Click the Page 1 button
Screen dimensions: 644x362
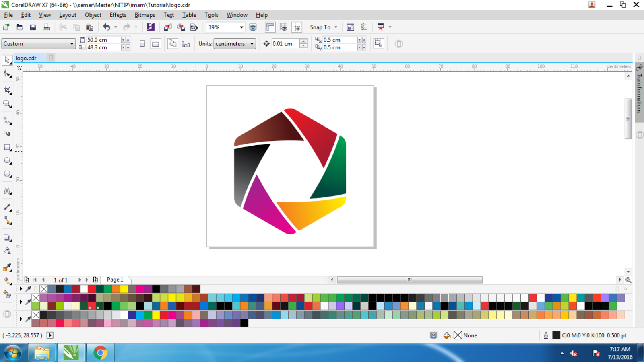(x=115, y=279)
